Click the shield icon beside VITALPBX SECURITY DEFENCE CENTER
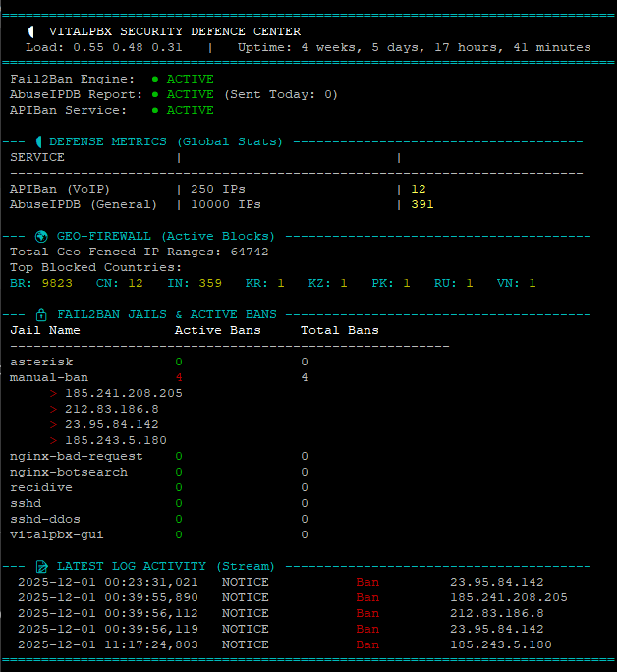The height and width of the screenshot is (672, 617). tap(32, 31)
